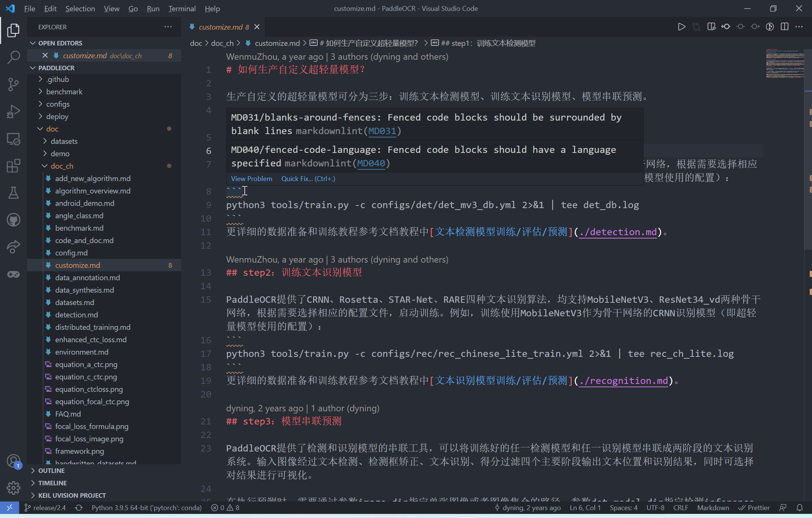Toggle file blame annotations icon
This screenshot has height=518, width=812.
770,27
